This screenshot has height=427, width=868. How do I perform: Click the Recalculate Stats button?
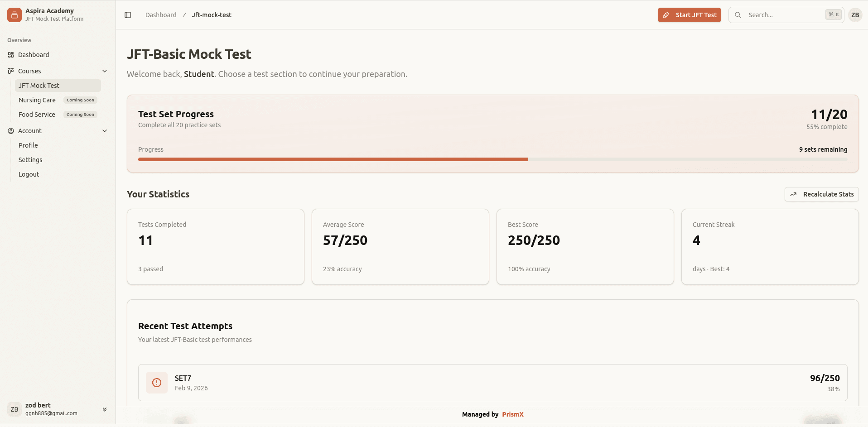(821, 194)
